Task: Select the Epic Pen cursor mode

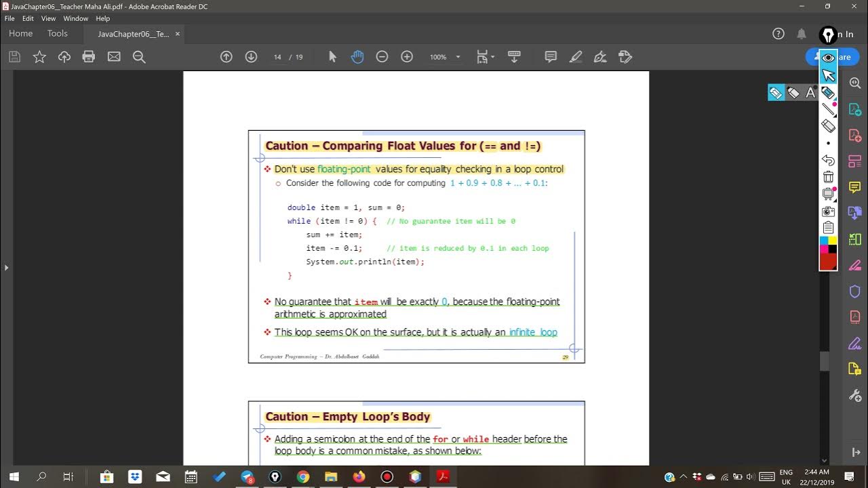Action: coord(828,75)
